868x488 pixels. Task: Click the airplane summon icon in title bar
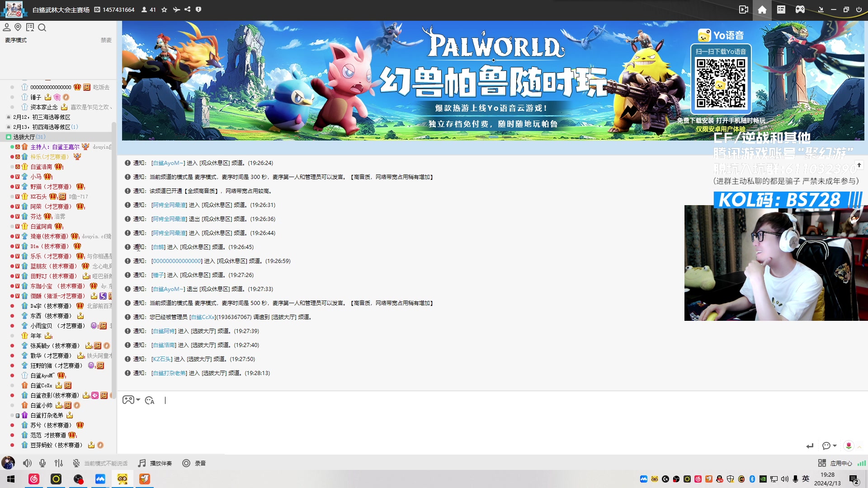click(176, 9)
